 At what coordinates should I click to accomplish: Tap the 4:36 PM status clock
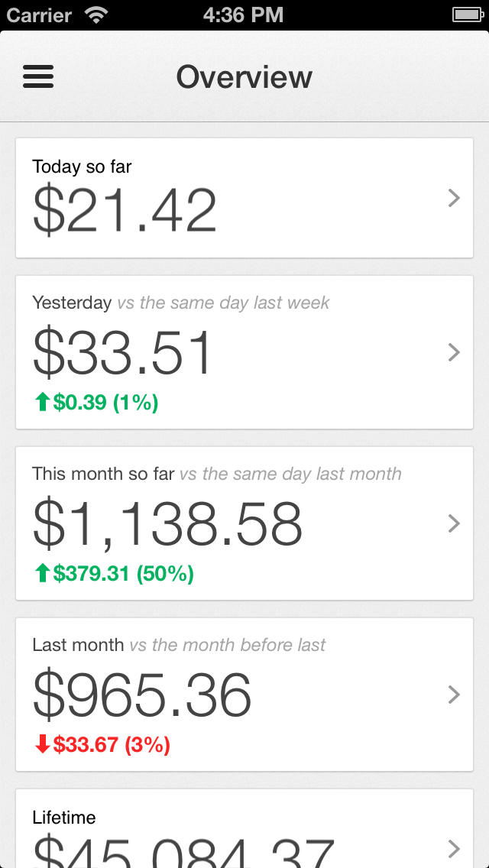coord(244,15)
